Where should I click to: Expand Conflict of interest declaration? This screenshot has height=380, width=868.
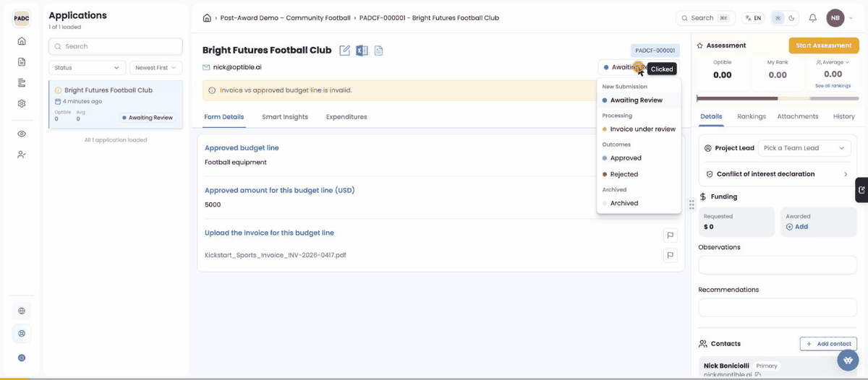(778, 174)
